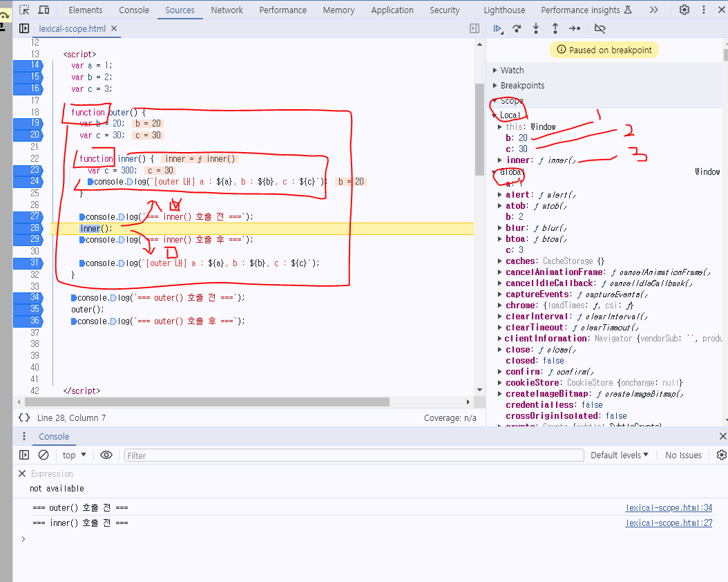Deactivate all breakpoints
Viewport: 728px width, 582px height.
click(x=600, y=29)
